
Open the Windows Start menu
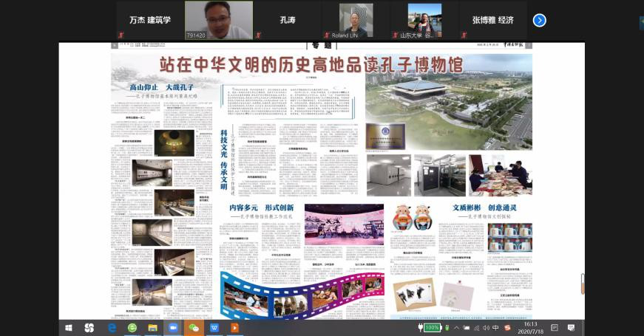click(x=69, y=327)
